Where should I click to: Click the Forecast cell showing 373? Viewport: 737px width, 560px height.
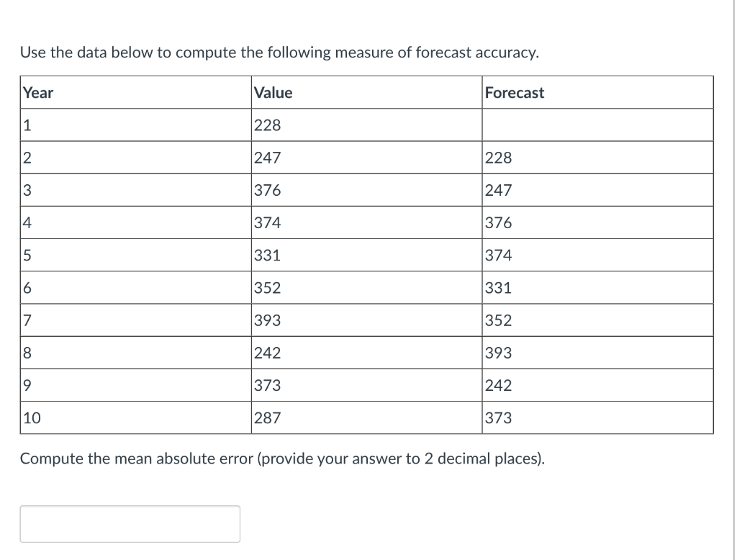pyautogui.click(x=497, y=417)
